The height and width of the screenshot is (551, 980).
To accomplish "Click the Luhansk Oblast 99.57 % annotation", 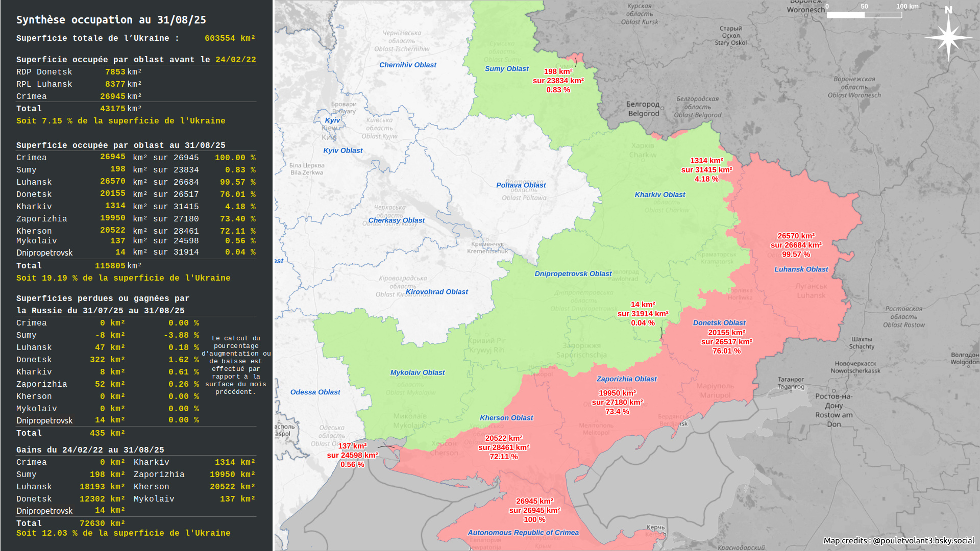I will [796, 255].
